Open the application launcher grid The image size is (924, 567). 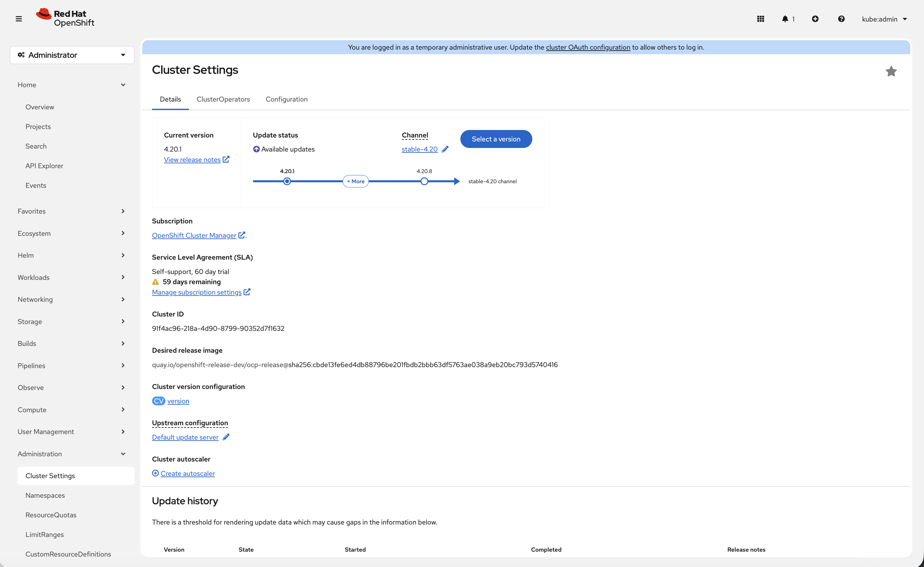tap(761, 19)
